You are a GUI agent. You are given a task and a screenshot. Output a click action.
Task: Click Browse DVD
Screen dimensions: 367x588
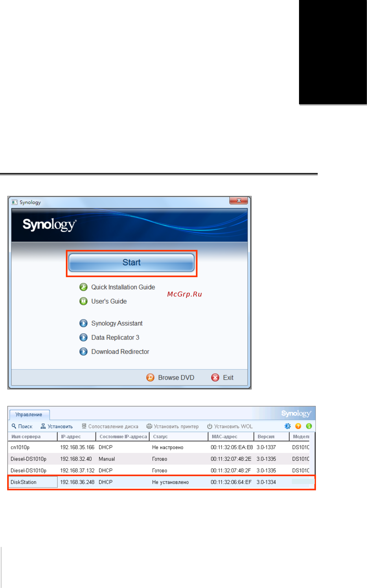pyautogui.click(x=176, y=378)
